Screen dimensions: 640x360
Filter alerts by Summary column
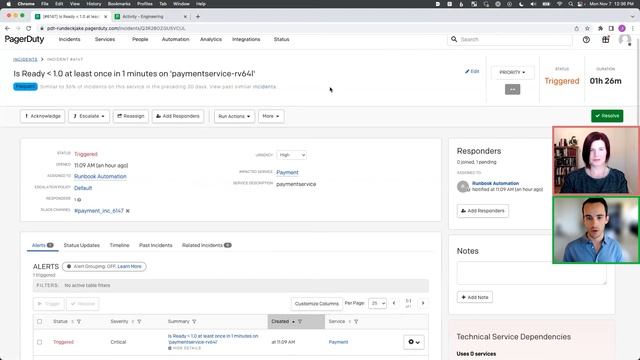point(194,322)
